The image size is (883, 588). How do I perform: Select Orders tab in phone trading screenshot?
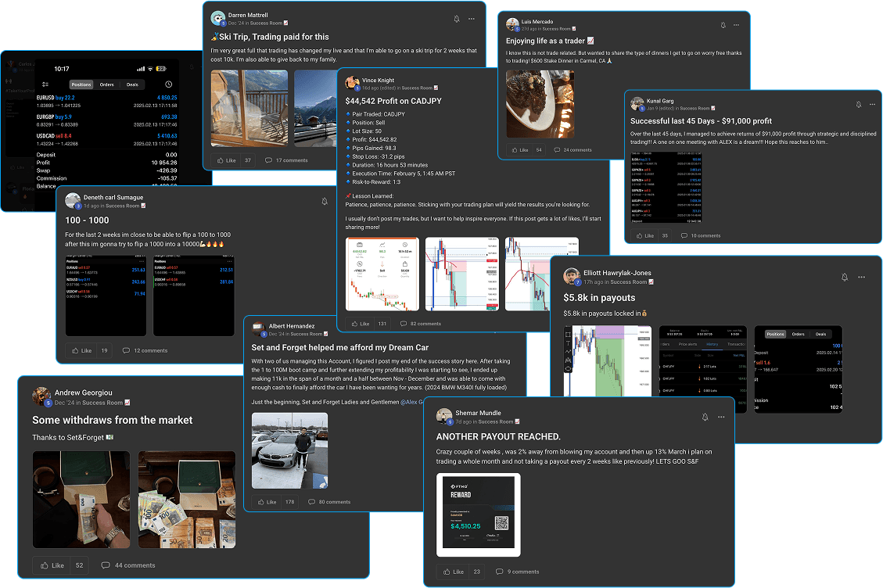(x=107, y=84)
